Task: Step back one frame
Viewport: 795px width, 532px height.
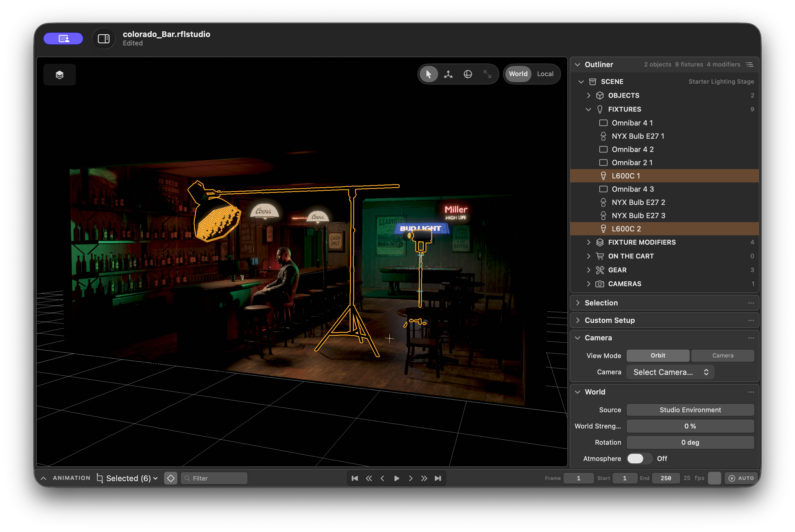Action: pyautogui.click(x=382, y=478)
